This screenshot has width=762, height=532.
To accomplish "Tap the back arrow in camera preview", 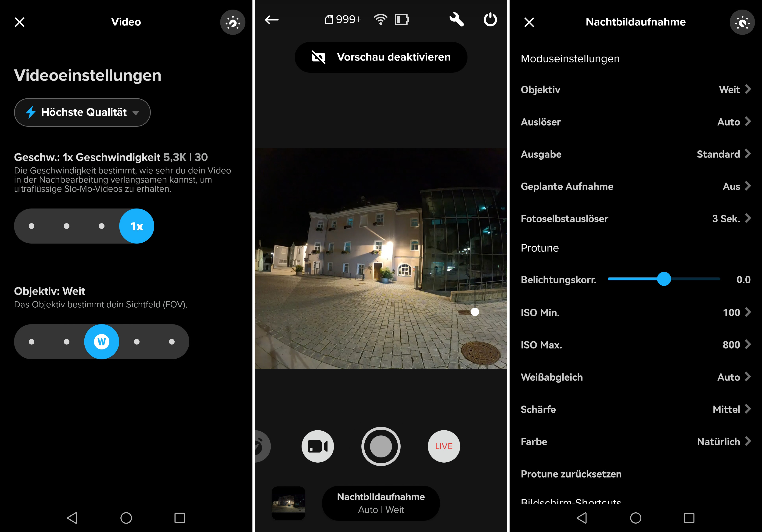I will 271,20.
